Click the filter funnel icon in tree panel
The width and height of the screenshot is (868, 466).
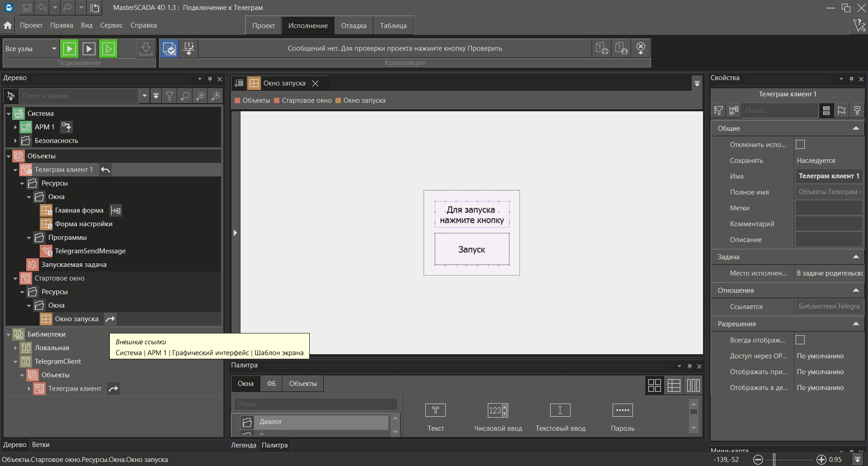pyautogui.click(x=170, y=96)
